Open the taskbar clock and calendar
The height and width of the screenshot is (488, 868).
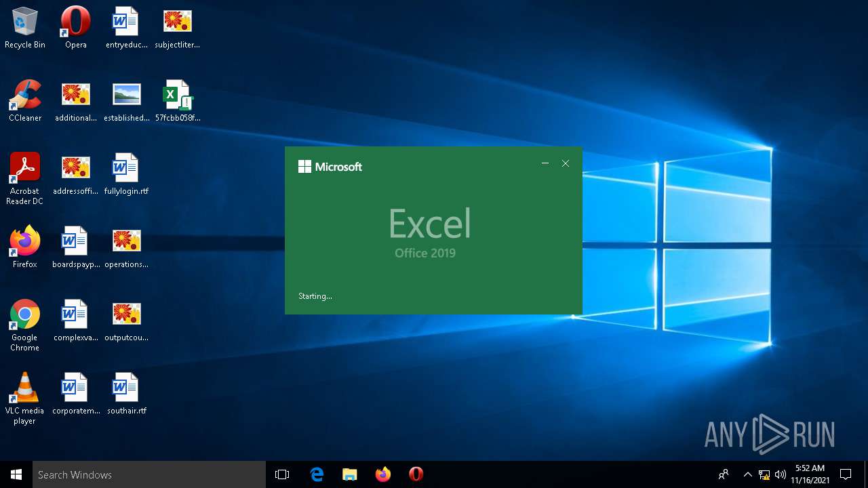coord(810,474)
